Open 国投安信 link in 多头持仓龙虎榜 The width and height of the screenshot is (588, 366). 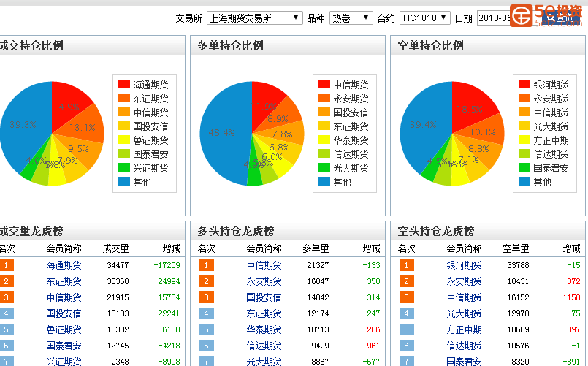(x=264, y=298)
